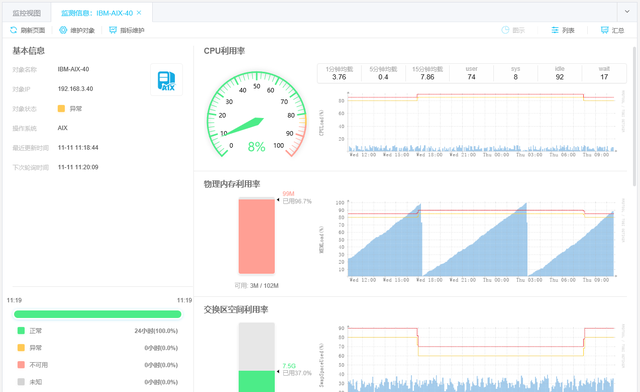Open 指标维护 from the toolbar

pyautogui.click(x=127, y=30)
